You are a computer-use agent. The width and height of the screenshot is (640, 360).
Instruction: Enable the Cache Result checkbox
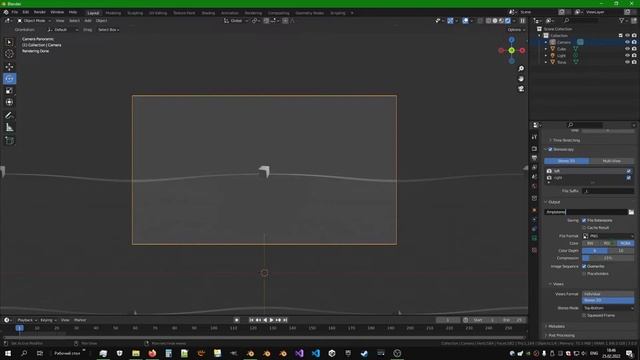[584, 228]
